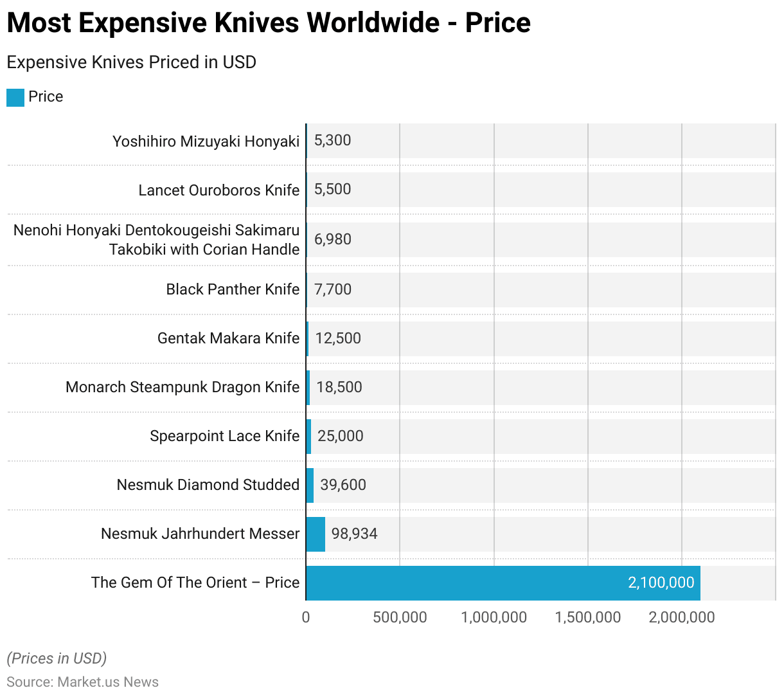Viewport: 784px width, 697px height.
Task: Click the chart title Most Expensive Knives
Action: click(x=269, y=23)
